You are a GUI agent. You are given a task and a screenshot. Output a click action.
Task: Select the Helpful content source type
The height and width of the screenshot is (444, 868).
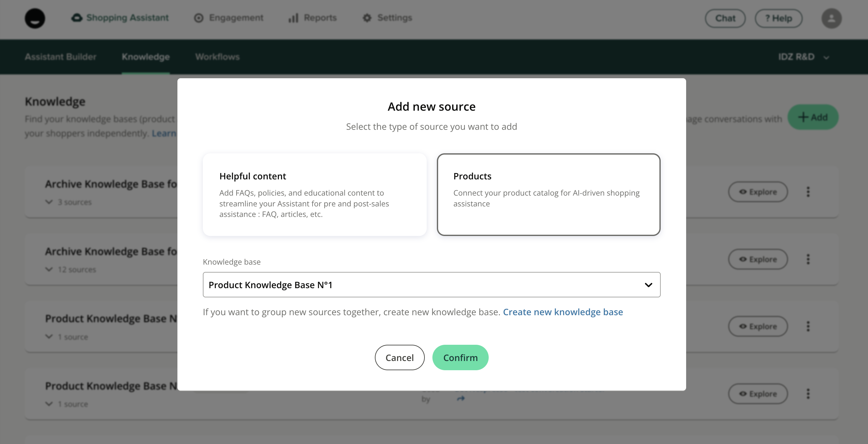point(314,195)
